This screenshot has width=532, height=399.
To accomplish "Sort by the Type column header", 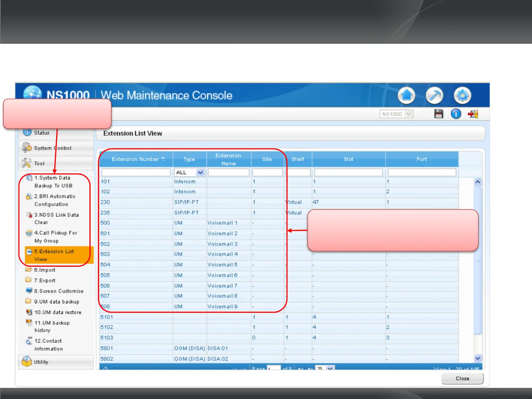I will [x=190, y=159].
